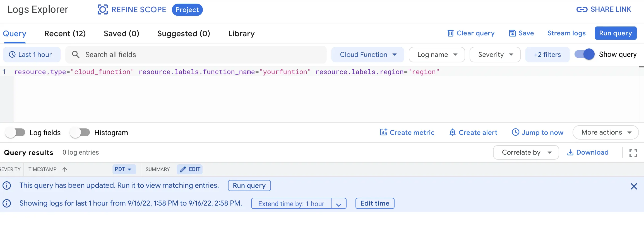Enable the Log fields toggle
The width and height of the screenshot is (644, 239).
(15, 133)
